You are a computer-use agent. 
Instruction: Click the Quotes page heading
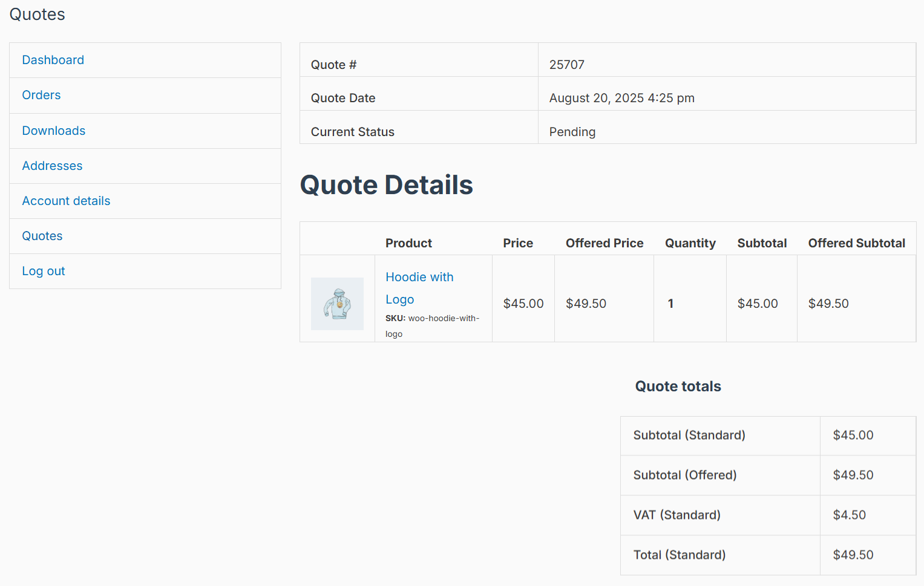tap(38, 15)
